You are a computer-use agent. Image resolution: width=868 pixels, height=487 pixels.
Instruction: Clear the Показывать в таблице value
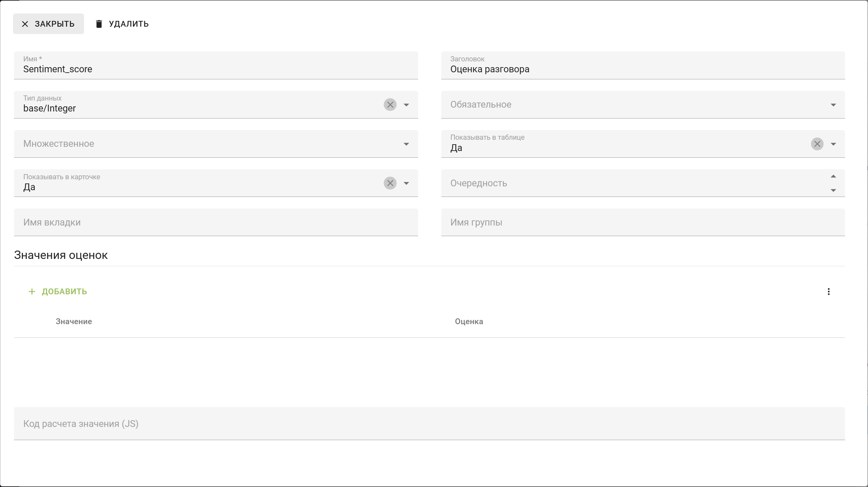click(817, 144)
